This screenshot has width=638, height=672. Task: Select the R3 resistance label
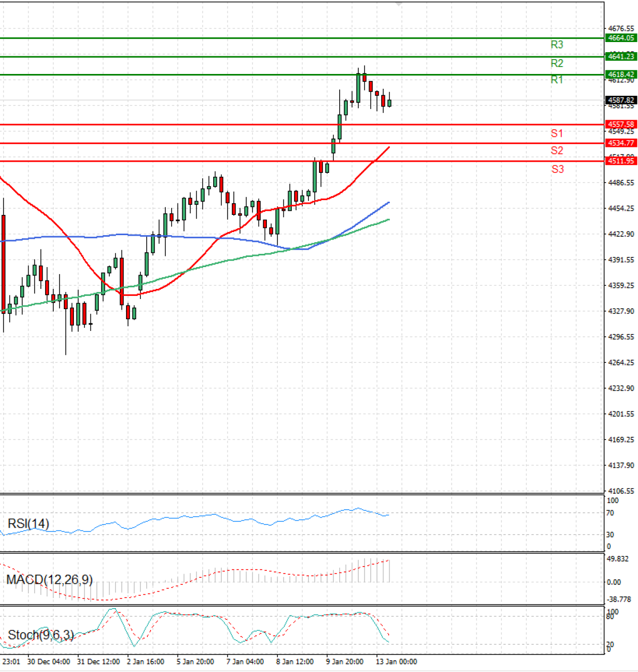[557, 45]
